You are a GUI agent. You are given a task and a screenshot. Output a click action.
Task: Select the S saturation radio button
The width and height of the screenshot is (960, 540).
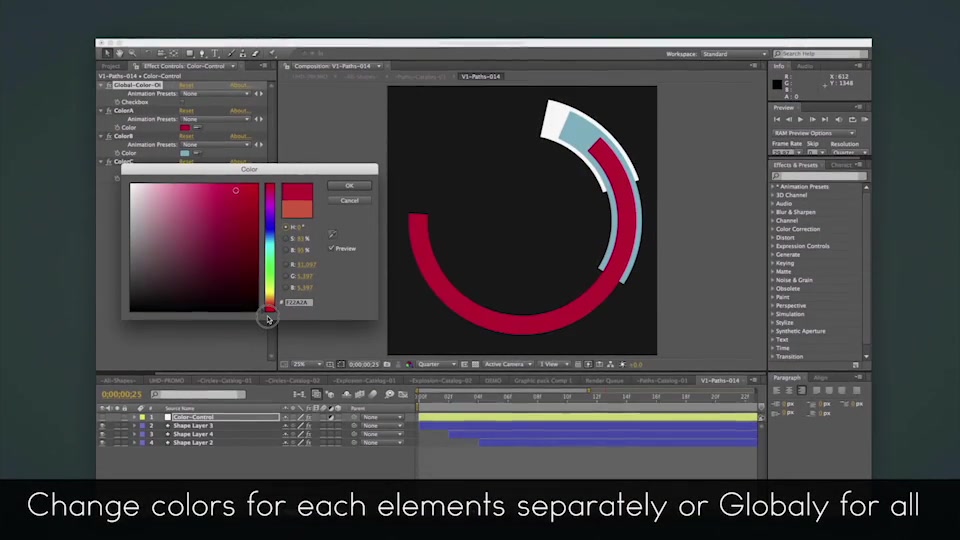[286, 239]
